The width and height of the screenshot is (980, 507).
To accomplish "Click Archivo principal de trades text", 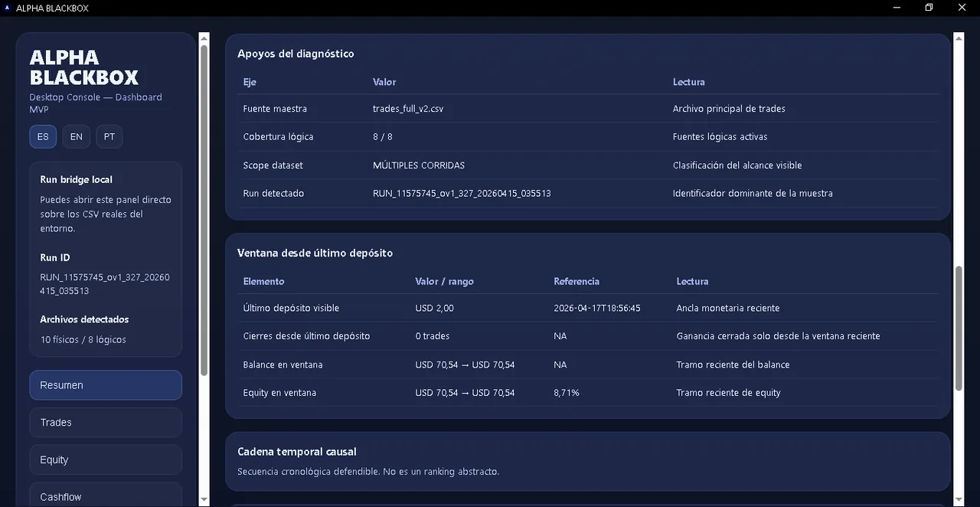I will point(729,109).
